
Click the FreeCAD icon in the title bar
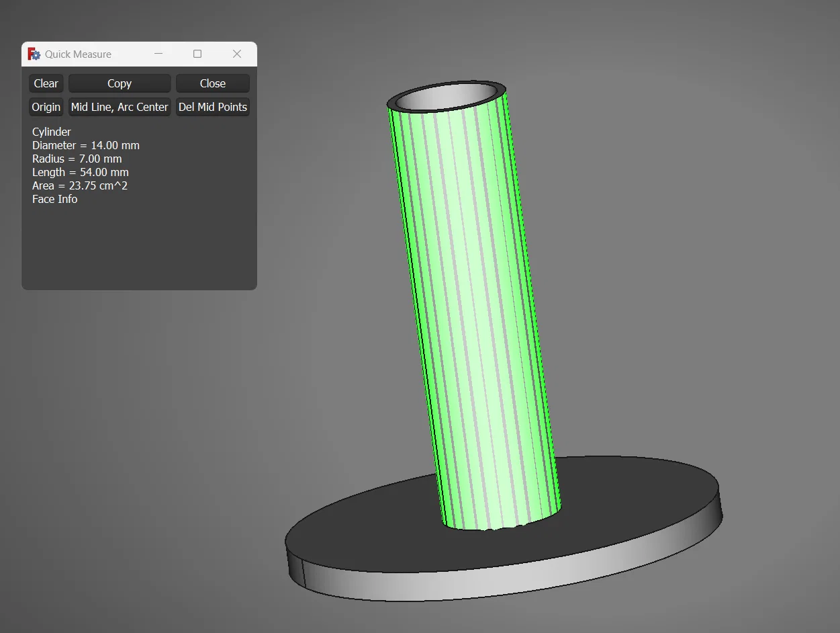(x=34, y=54)
